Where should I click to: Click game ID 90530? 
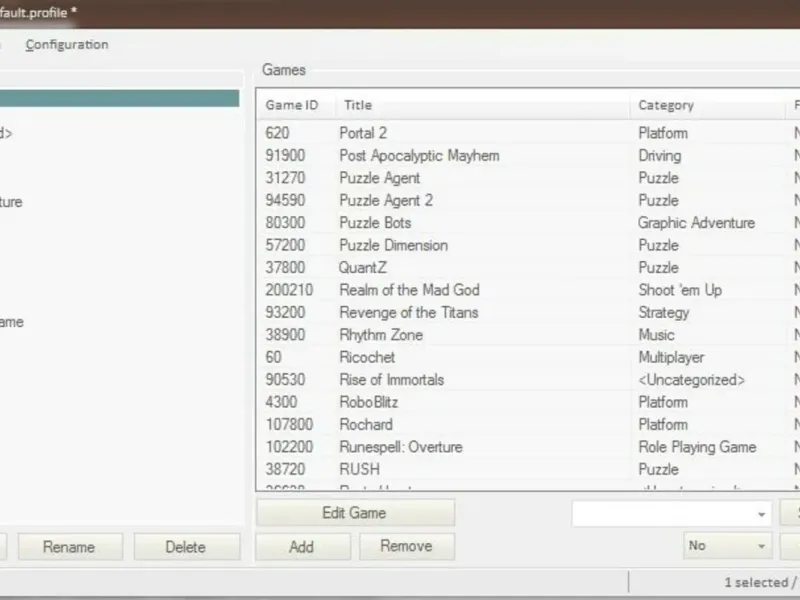coord(285,380)
